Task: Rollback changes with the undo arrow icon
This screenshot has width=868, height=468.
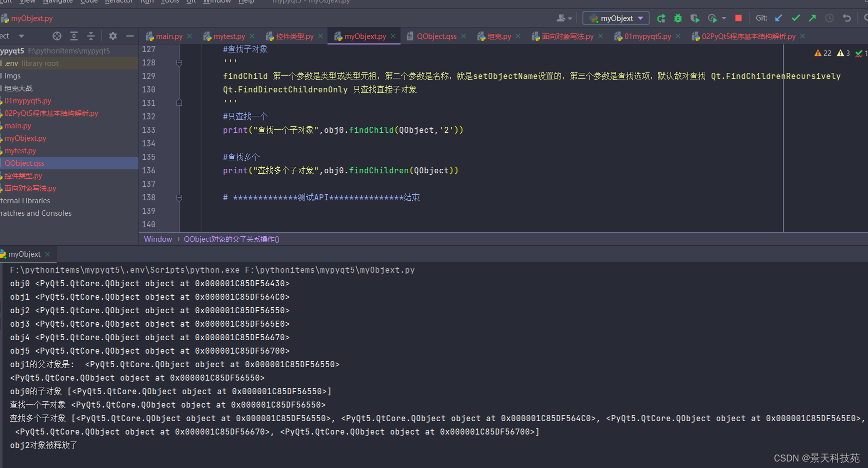Action: [846, 18]
